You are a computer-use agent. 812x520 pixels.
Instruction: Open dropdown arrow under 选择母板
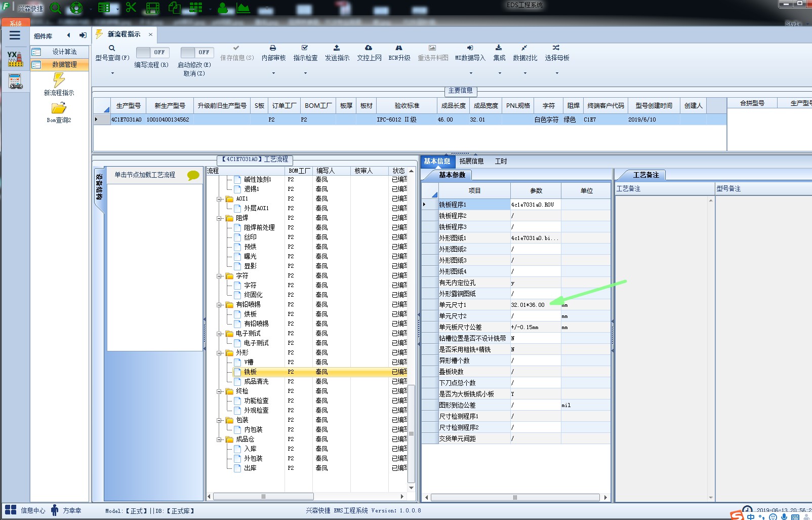[557, 73]
